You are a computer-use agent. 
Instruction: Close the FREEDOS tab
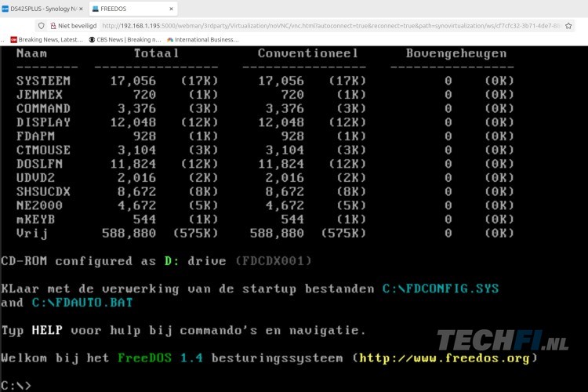click(172, 9)
